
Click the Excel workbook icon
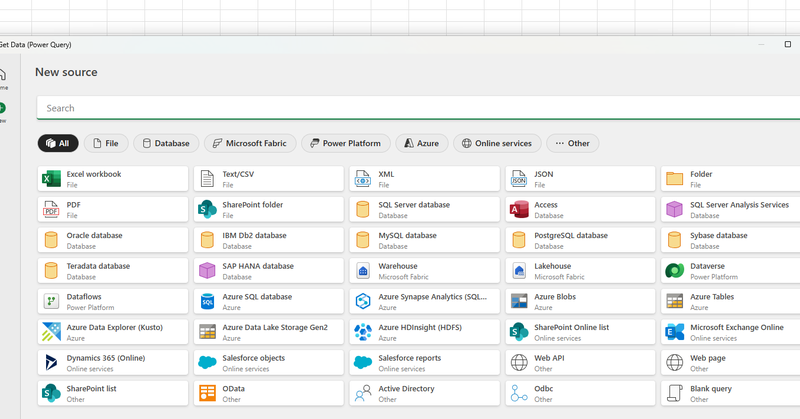[51, 179]
